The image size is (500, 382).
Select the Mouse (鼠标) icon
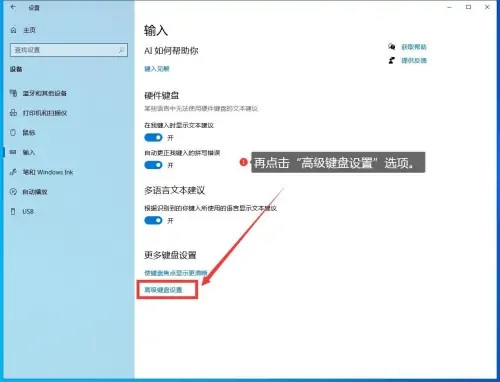click(x=13, y=133)
